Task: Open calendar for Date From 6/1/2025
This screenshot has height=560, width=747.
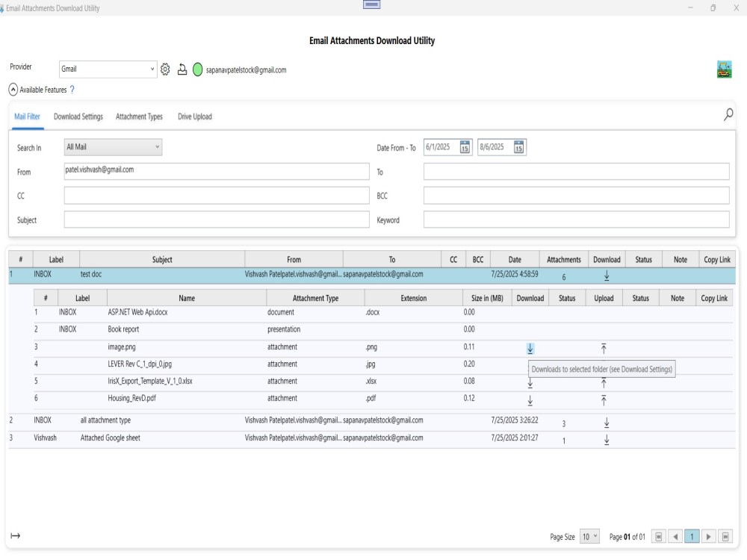Action: coord(465,147)
